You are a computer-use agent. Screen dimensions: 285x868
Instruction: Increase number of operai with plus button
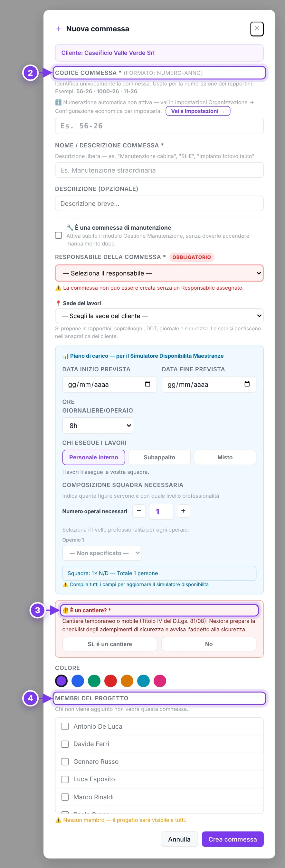pos(183,511)
